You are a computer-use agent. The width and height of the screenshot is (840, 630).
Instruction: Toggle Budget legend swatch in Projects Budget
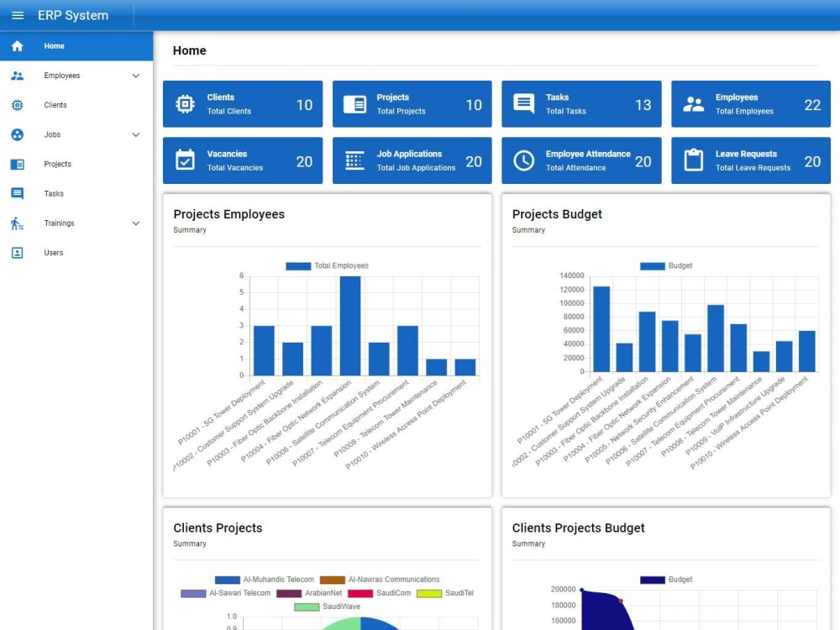(x=653, y=265)
